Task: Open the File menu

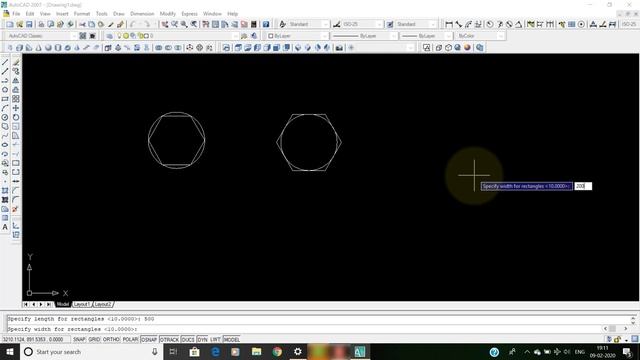Action: [16, 14]
